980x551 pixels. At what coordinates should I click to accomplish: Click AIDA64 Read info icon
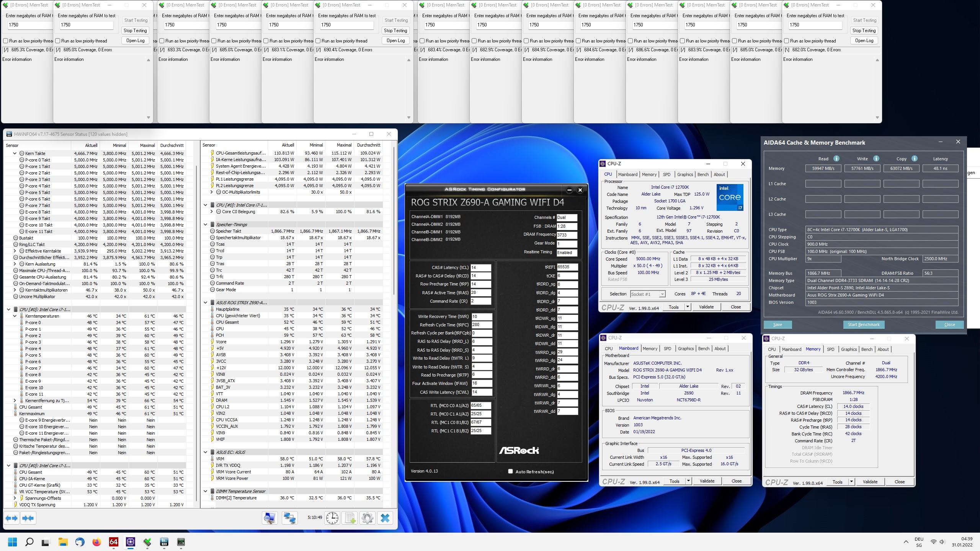836,158
